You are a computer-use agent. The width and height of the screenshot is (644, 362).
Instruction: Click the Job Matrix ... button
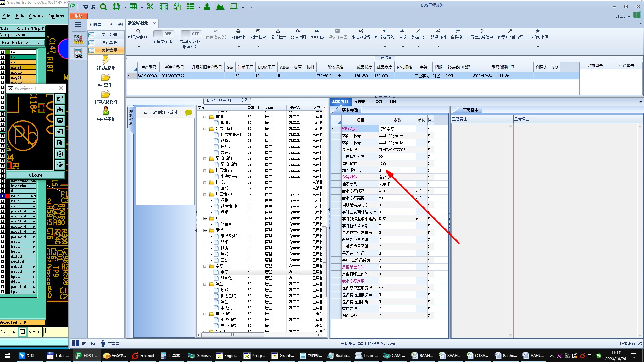pyautogui.click(x=22, y=43)
